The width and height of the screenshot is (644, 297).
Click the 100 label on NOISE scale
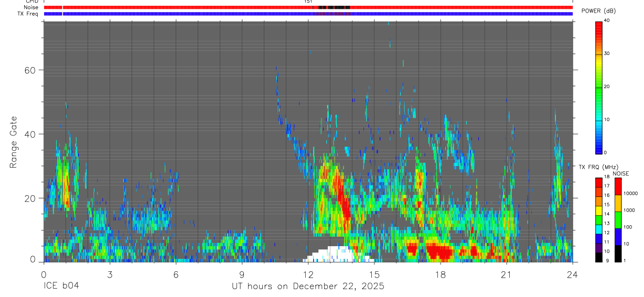(x=628, y=227)
